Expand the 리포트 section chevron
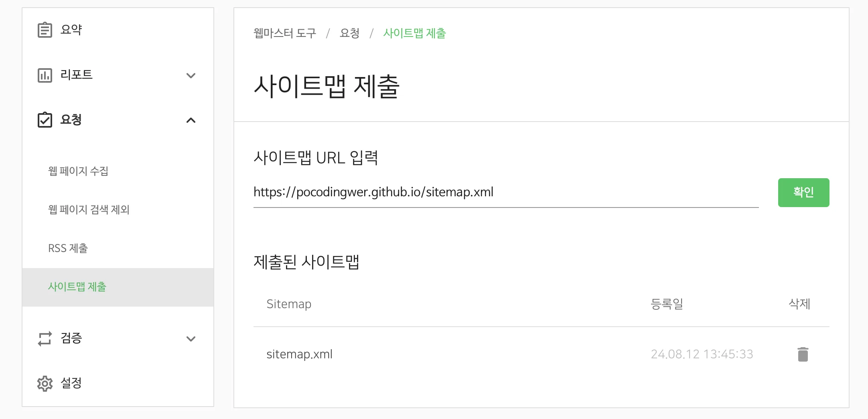The width and height of the screenshot is (868, 419). click(x=191, y=75)
